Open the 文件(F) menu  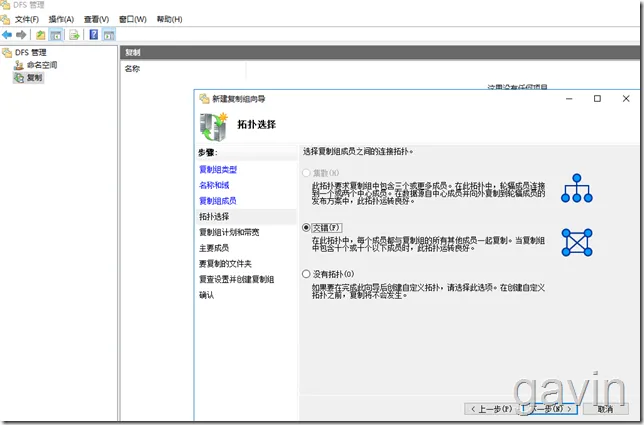click(27, 19)
